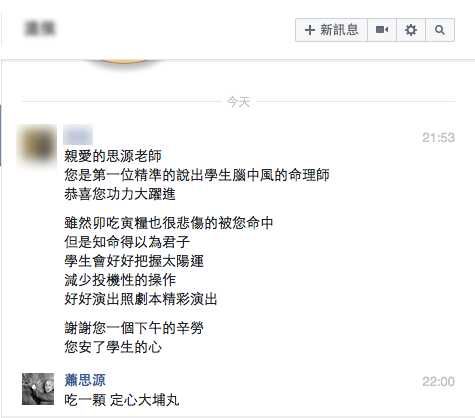Click the message line 恭喜您功力大躍進

click(x=120, y=194)
